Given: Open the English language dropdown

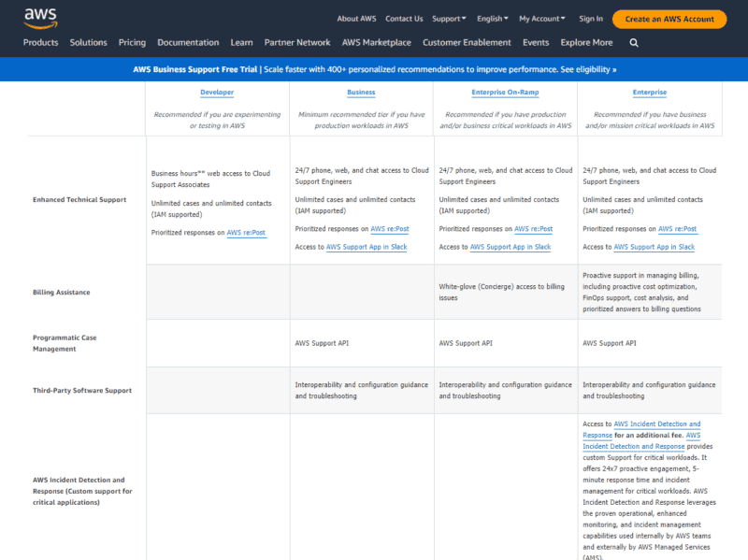Looking at the screenshot, I should pyautogui.click(x=494, y=17).
